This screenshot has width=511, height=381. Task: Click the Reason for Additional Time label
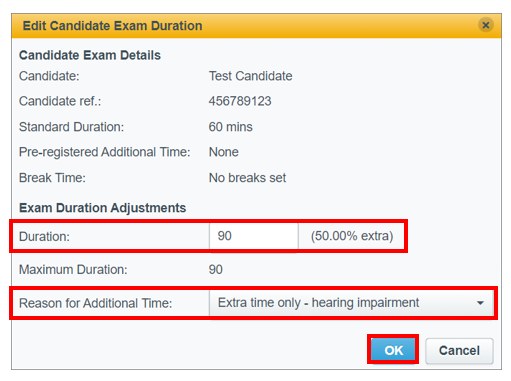96,303
